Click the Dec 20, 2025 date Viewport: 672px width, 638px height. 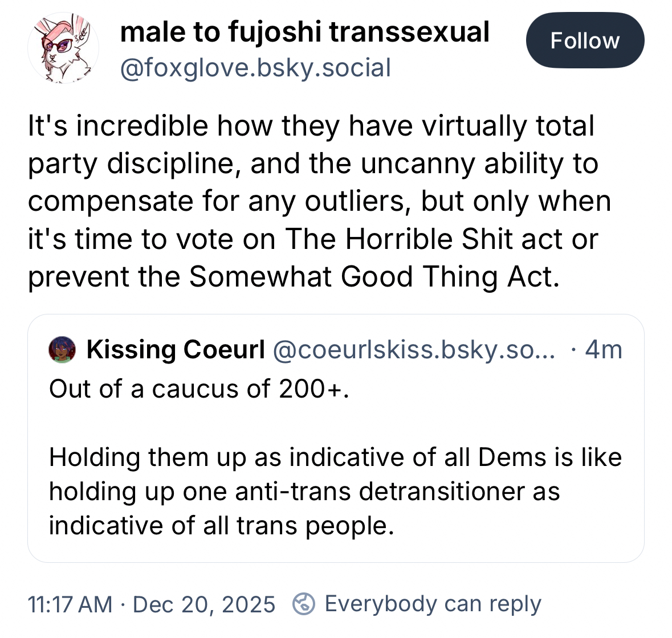pyautogui.click(x=204, y=604)
